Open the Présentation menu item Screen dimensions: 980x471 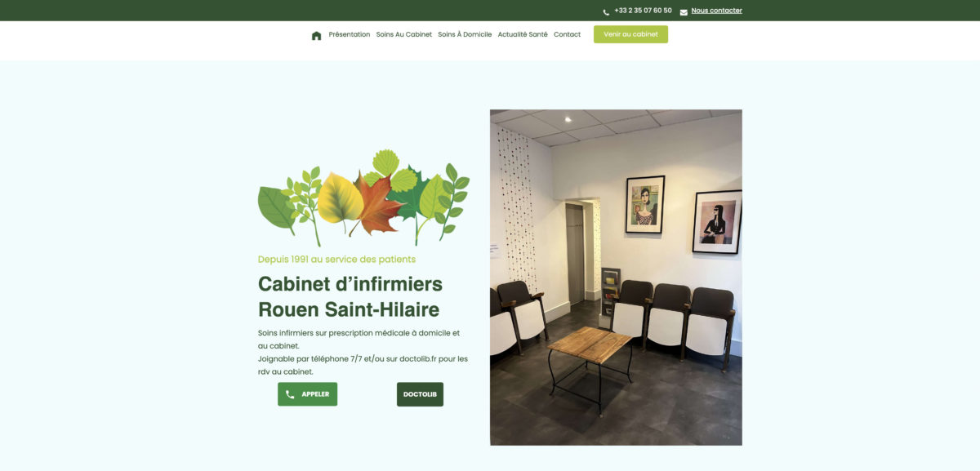350,34
